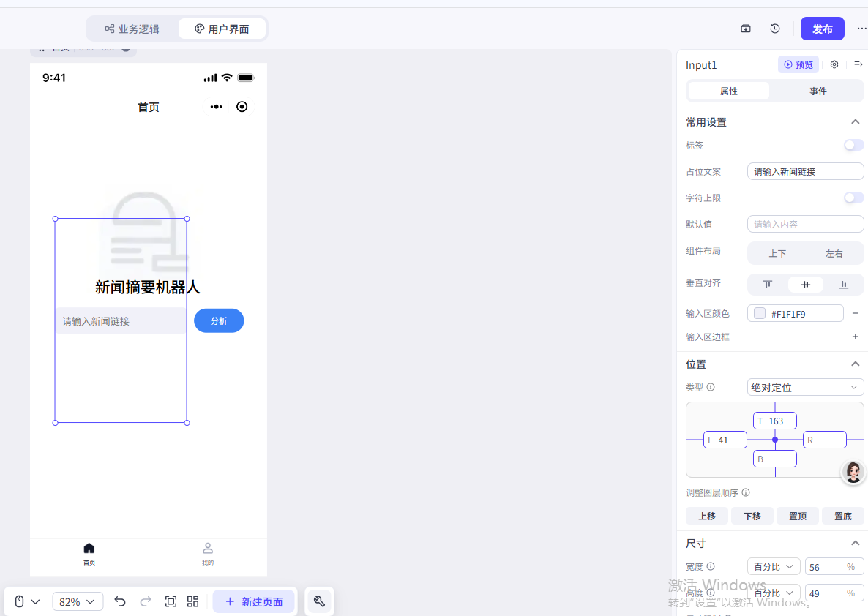
Task: Select the 左右 component layout option
Action: coord(834,254)
